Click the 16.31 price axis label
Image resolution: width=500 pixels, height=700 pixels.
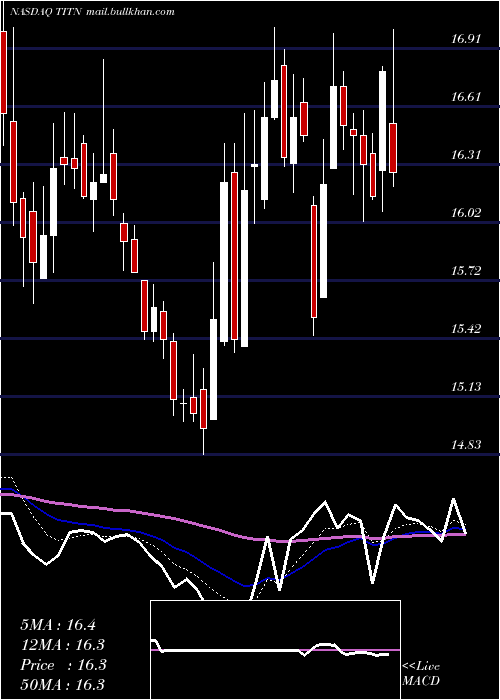[466, 155]
